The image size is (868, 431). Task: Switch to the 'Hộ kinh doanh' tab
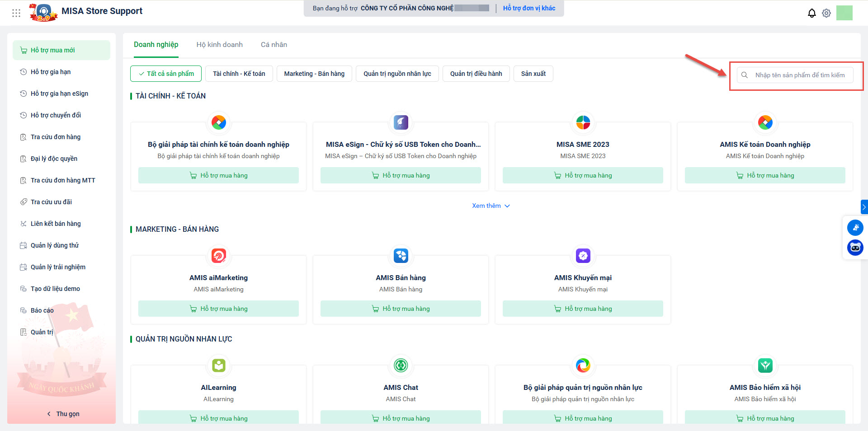click(219, 45)
